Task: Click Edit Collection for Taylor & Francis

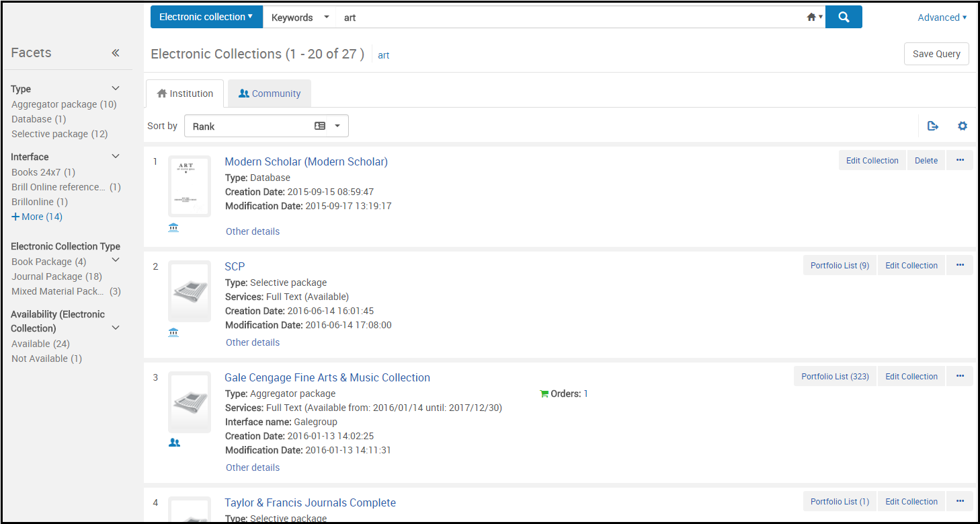Action: 911,501
